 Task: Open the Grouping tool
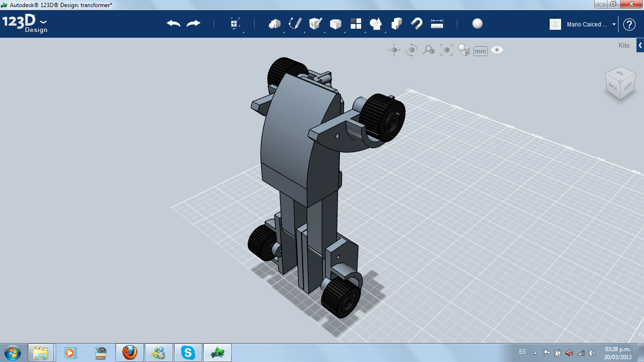click(x=376, y=24)
